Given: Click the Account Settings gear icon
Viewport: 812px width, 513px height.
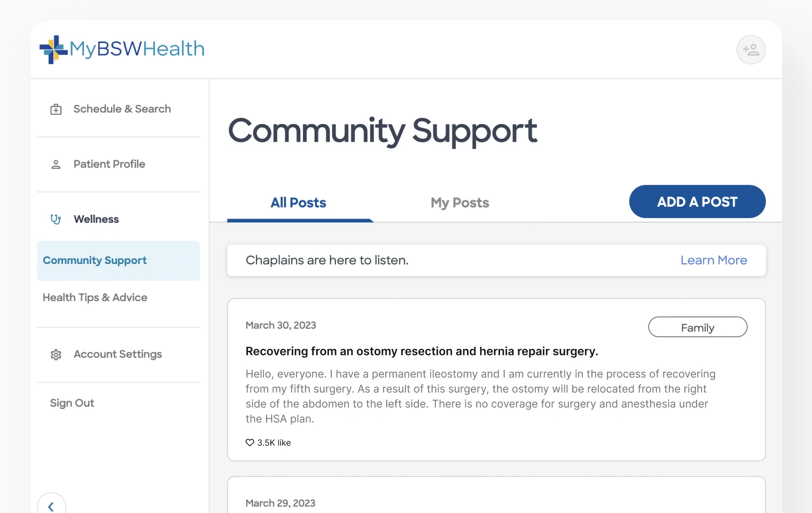Looking at the screenshot, I should 56,355.
